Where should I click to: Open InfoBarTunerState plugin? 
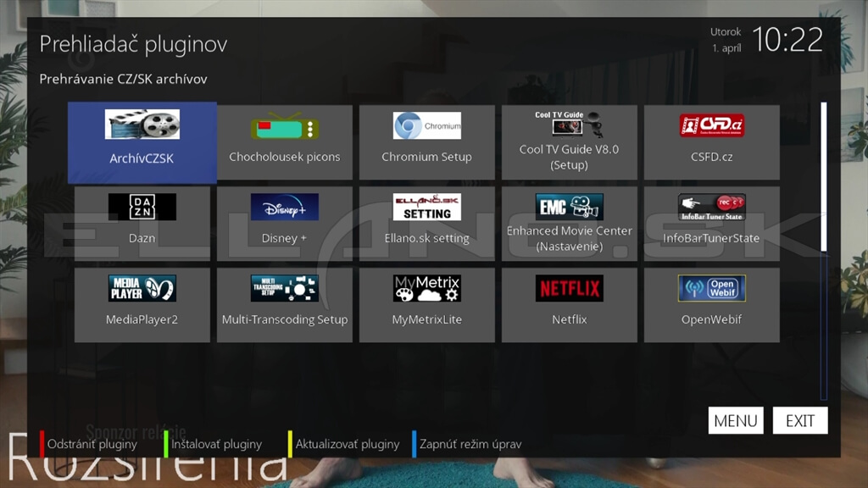(711, 224)
